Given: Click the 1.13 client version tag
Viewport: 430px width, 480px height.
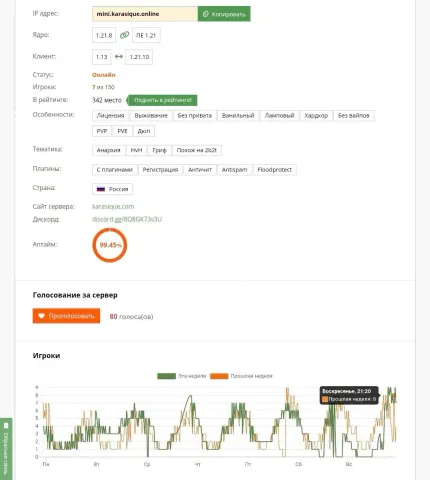Looking at the screenshot, I should tap(102, 57).
